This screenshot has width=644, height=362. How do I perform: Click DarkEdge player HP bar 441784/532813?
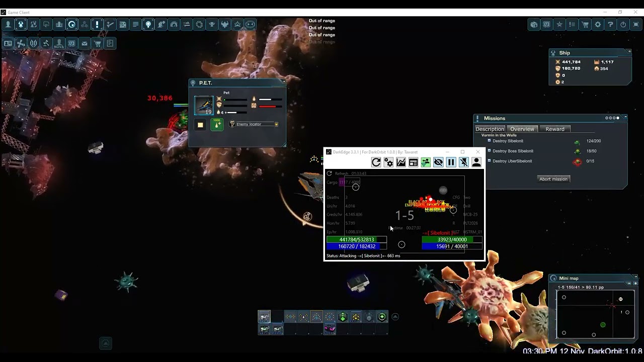coord(357,240)
